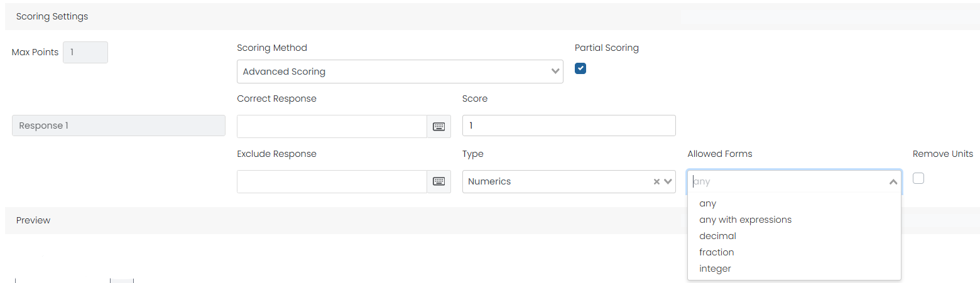This screenshot has height=283, width=980.
Task: Click the Preview section header
Action: point(33,220)
